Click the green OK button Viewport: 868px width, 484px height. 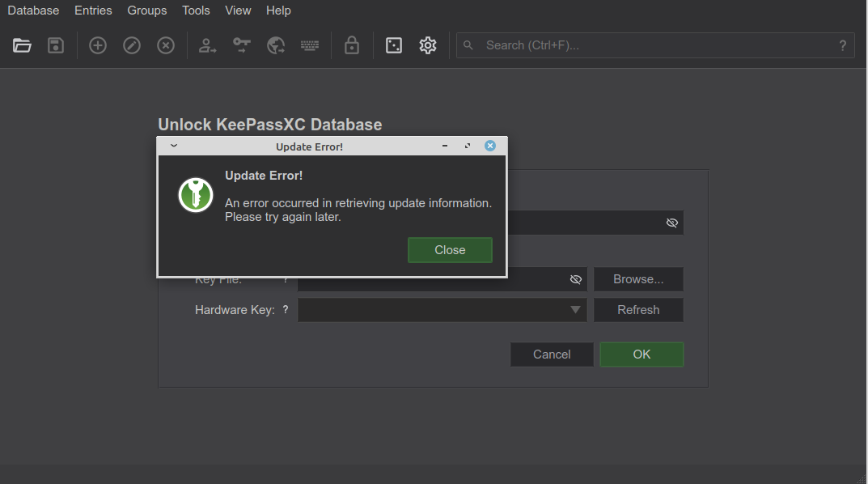click(x=641, y=355)
